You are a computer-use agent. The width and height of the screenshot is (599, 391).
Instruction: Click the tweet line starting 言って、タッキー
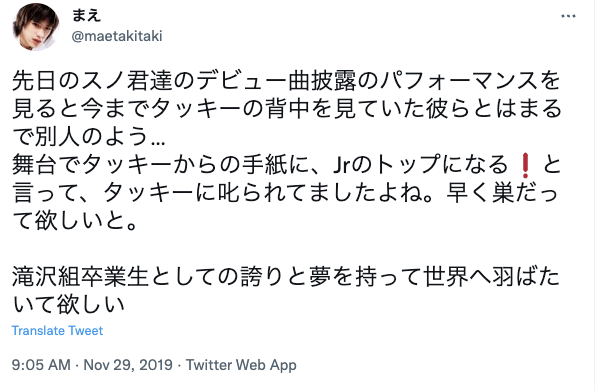pyautogui.click(x=285, y=192)
